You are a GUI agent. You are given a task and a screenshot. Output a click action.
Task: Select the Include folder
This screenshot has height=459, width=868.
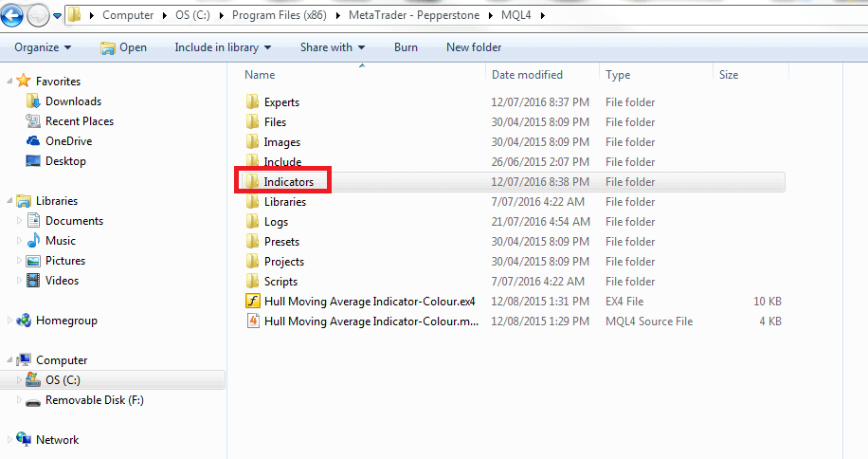click(282, 161)
